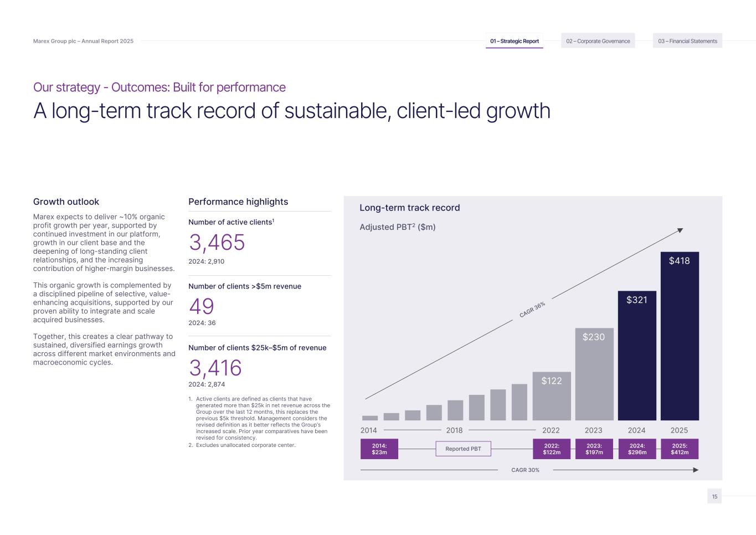Viewport: 756px width, 535px height.
Task: Click the page number 15 box
Action: 714,496
